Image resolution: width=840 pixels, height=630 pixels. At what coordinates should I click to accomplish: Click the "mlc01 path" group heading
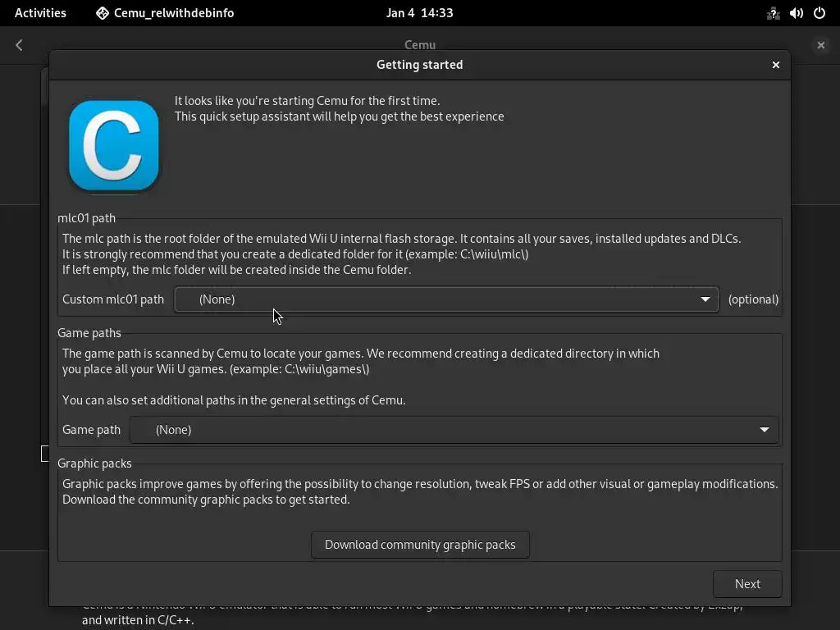pyautogui.click(x=86, y=218)
